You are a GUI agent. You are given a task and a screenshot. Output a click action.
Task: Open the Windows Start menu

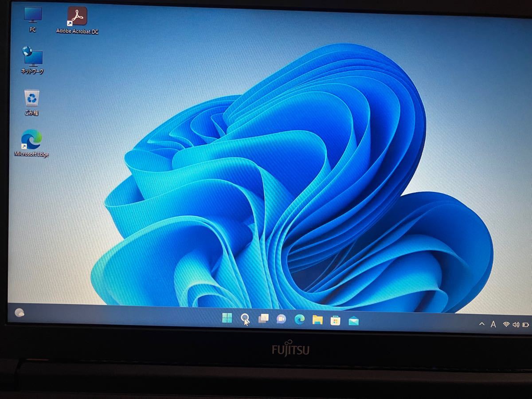[x=227, y=317]
